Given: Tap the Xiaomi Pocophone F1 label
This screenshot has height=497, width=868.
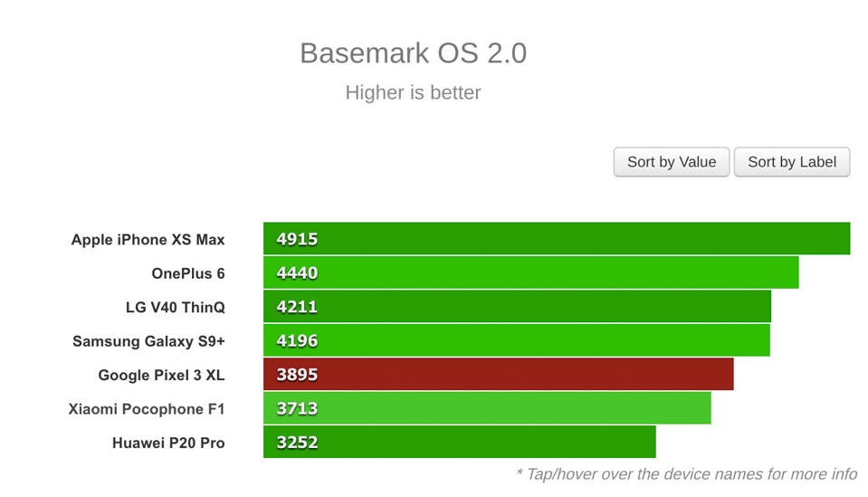Looking at the screenshot, I should pyautogui.click(x=147, y=409).
